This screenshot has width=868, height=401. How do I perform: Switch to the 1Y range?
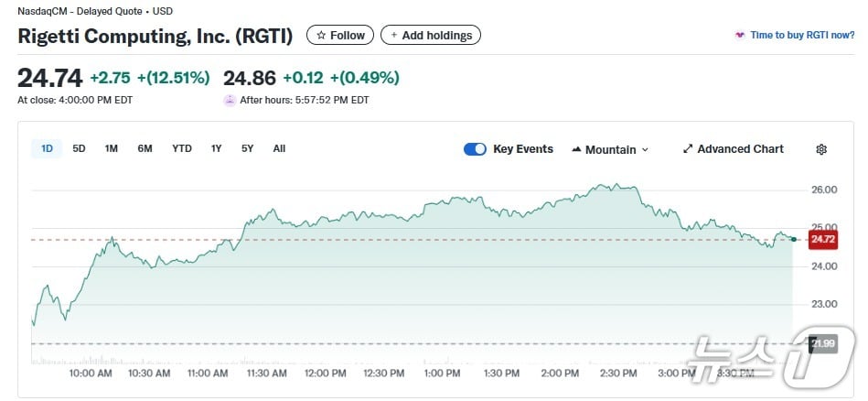tap(217, 148)
